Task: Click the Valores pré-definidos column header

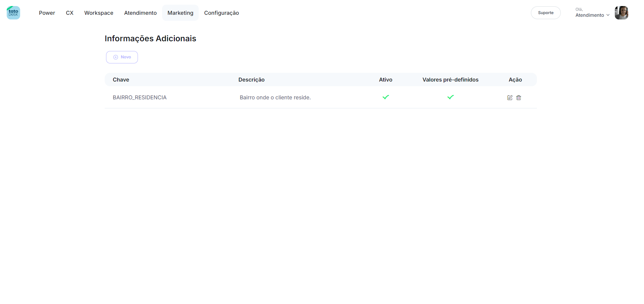Action: tap(450, 80)
